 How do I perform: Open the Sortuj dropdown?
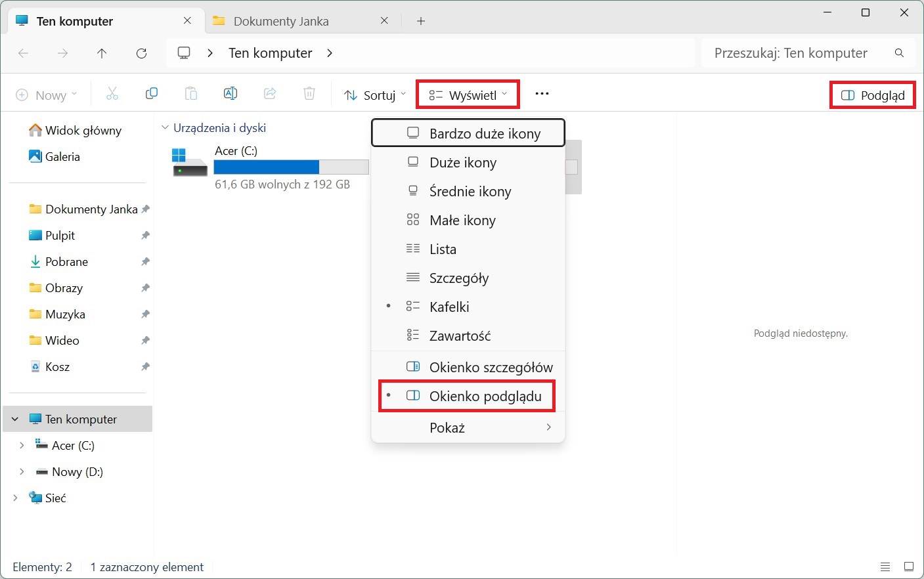point(374,95)
